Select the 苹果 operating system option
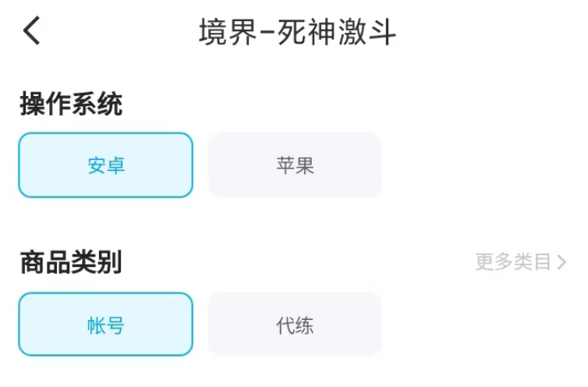The height and width of the screenshot is (387, 588). coord(295,165)
